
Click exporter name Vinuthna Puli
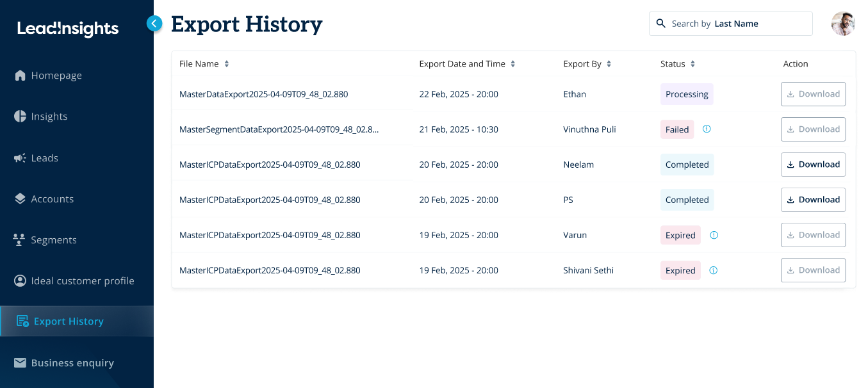(589, 129)
